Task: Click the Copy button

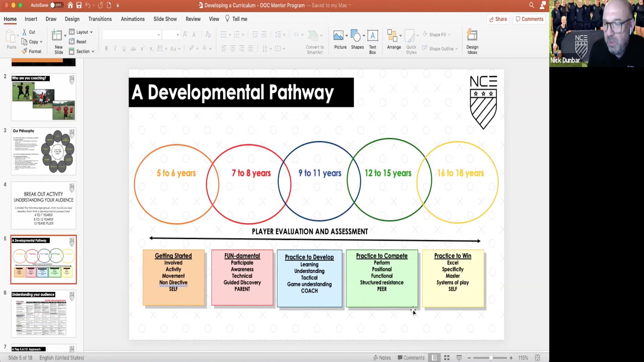Action: click(x=30, y=42)
